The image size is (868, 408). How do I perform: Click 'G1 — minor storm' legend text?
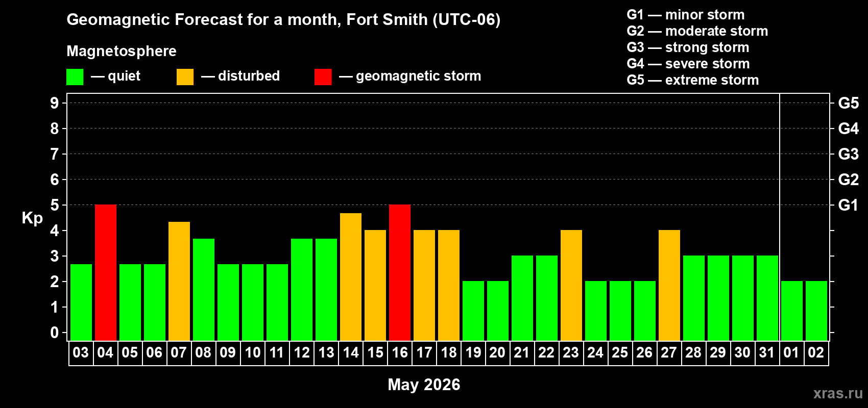point(686,15)
